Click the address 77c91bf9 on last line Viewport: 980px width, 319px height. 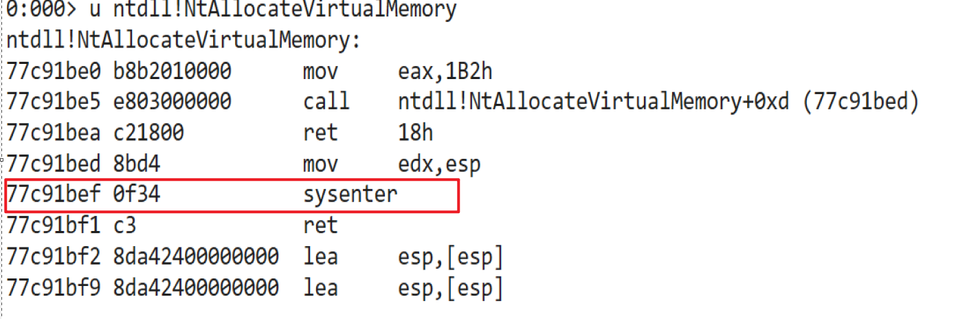53,287
